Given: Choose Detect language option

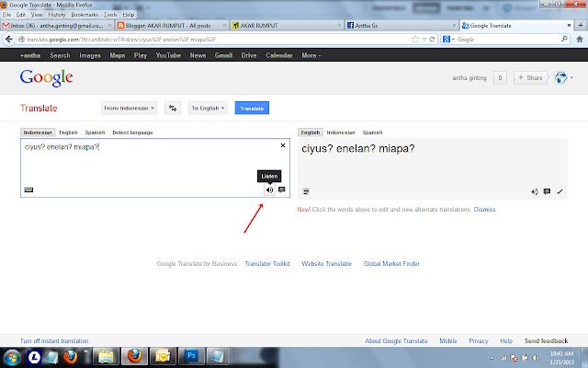Looking at the screenshot, I should point(132,132).
